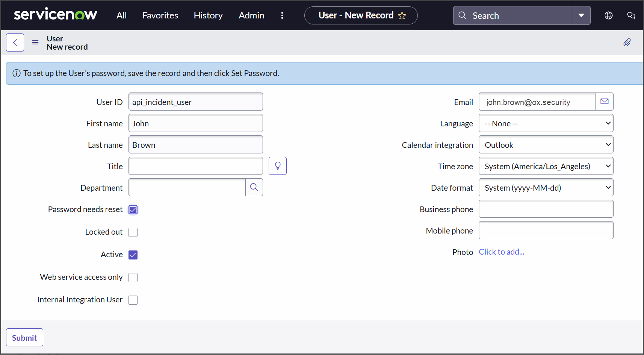The width and height of the screenshot is (644, 355).
Task: Open the Calendar integration dropdown
Action: (x=546, y=145)
